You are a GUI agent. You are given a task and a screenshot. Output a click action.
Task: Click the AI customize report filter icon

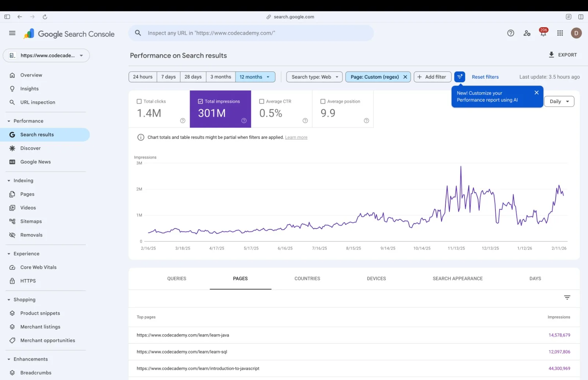point(460,77)
